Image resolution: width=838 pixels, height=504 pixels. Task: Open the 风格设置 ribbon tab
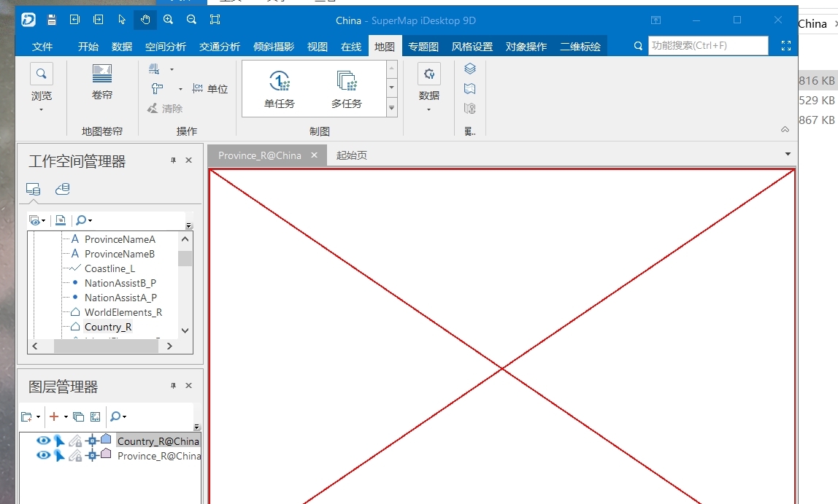[472, 47]
